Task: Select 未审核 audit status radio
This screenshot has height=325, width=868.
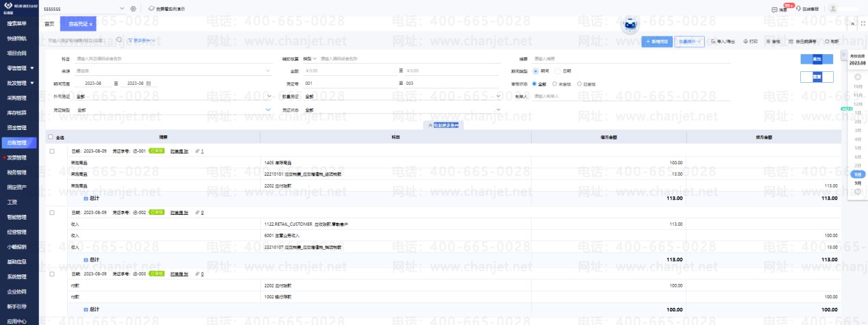Action: pos(555,83)
